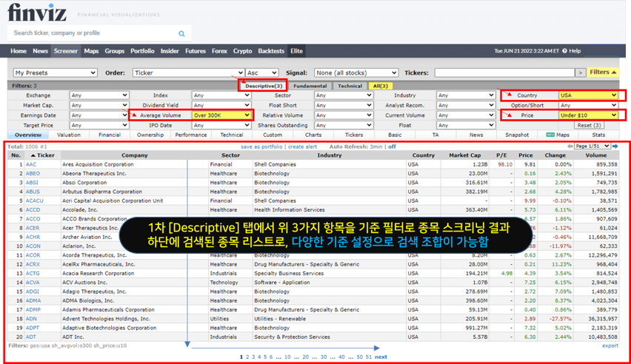Open the Signal dropdown
631x364 pixels.
[356, 73]
